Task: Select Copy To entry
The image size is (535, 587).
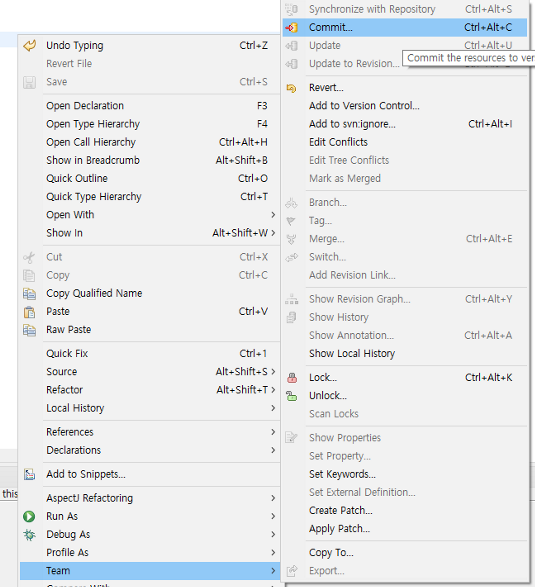Action: [x=405, y=553]
